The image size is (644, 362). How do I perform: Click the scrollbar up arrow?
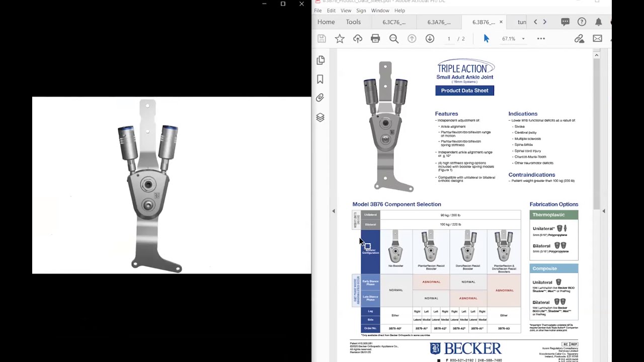[597, 55]
